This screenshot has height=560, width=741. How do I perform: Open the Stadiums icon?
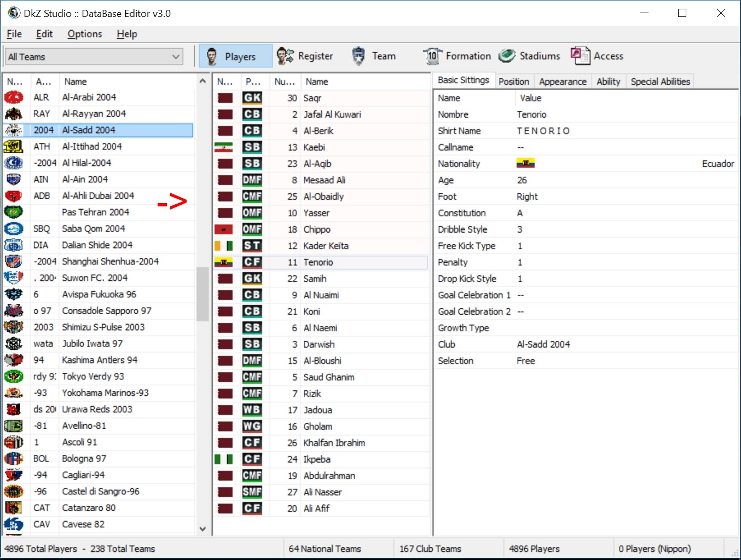pos(507,56)
